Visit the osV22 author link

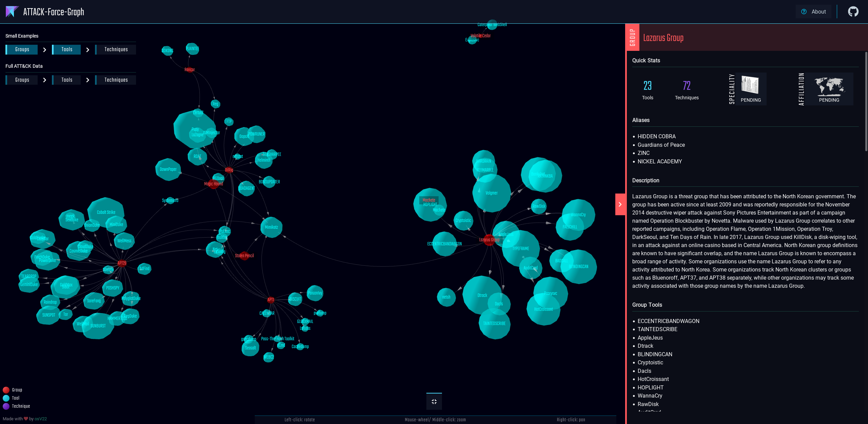pyautogui.click(x=41, y=419)
